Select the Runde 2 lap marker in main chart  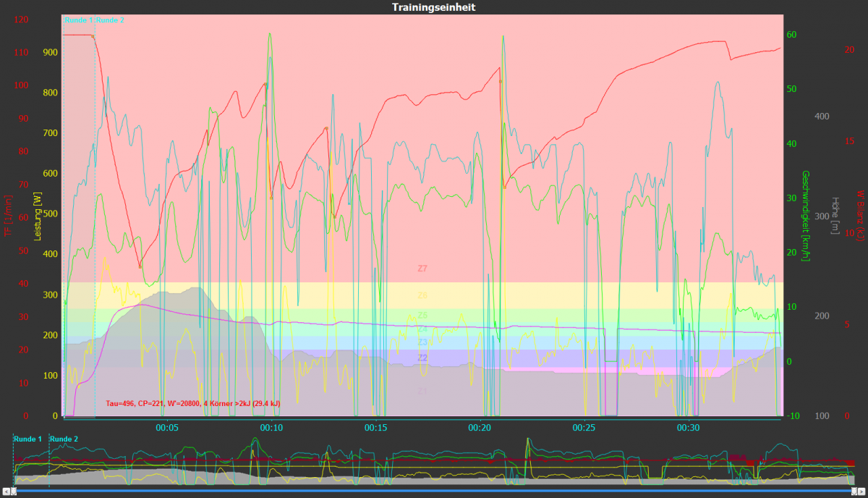(x=110, y=20)
